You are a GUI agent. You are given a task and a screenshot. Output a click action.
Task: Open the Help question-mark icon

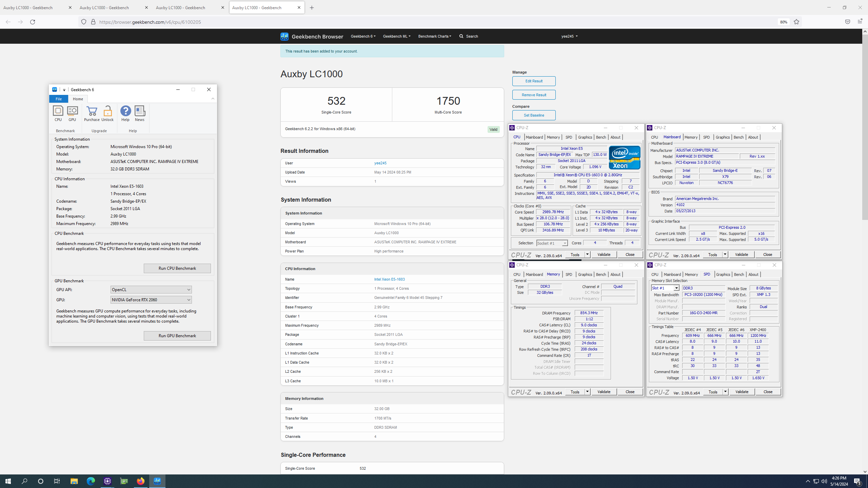pyautogui.click(x=125, y=114)
